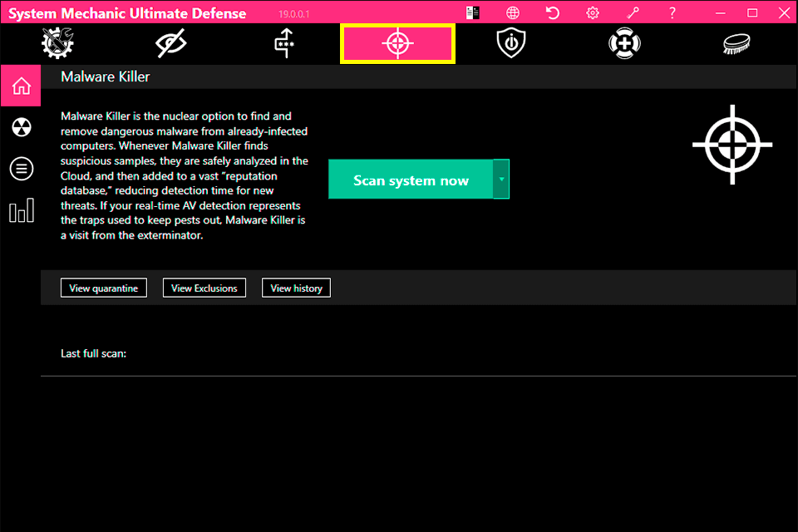This screenshot has height=532, width=798.
Task: Click the View quarantine button
Action: [103, 288]
